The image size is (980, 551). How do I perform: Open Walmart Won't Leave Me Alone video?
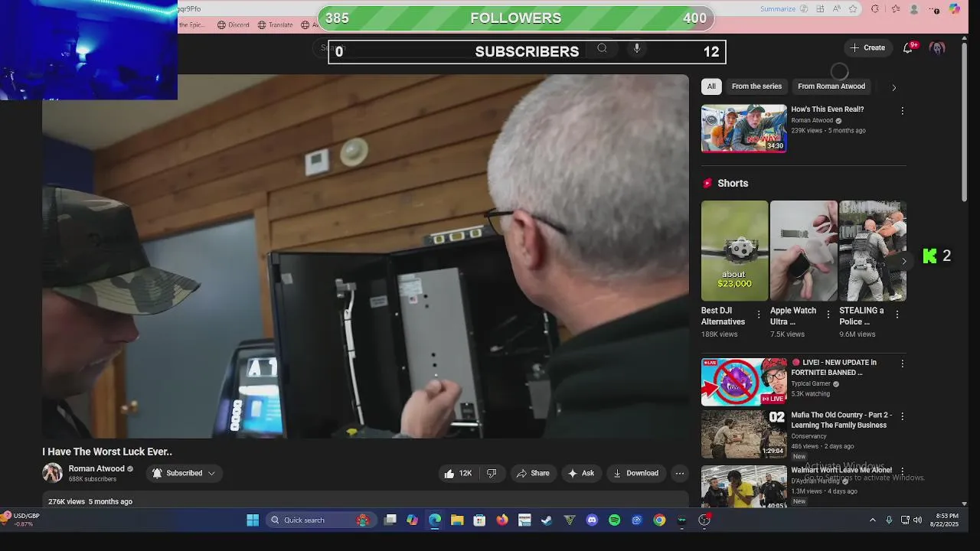(743, 487)
